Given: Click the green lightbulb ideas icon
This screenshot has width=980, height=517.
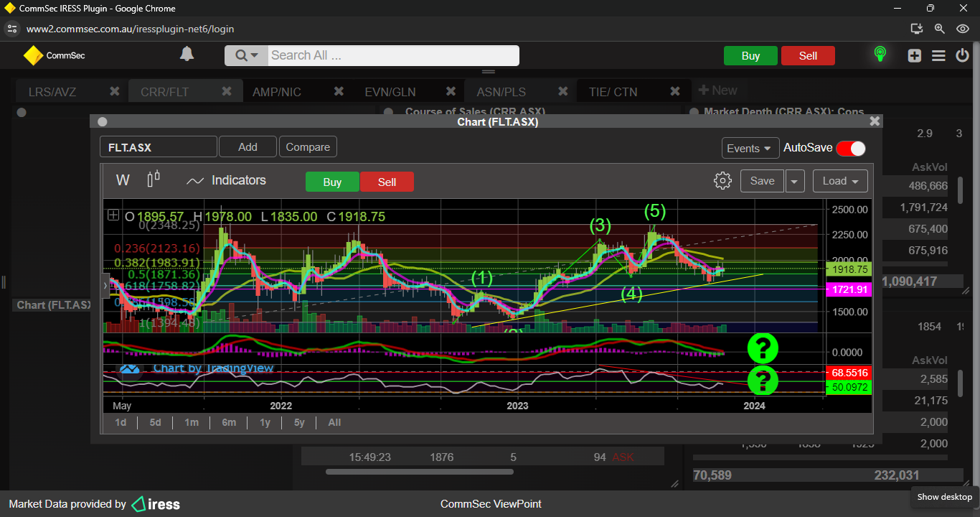Looking at the screenshot, I should [x=880, y=55].
